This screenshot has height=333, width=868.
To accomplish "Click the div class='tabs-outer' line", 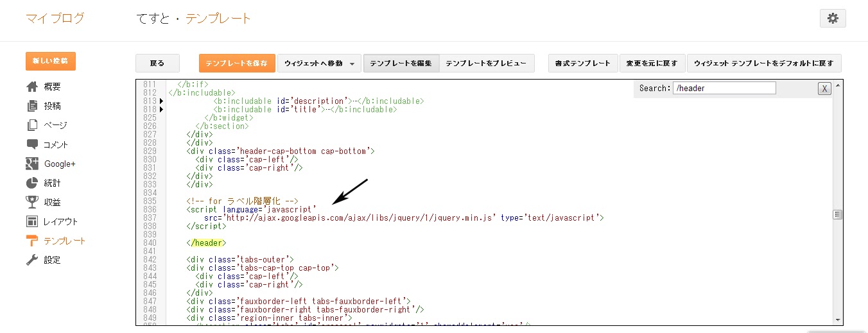I will (240, 260).
